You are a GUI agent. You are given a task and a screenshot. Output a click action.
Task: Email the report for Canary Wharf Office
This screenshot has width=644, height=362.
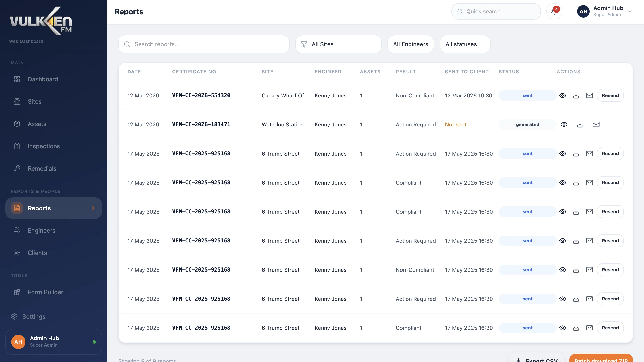point(589,95)
